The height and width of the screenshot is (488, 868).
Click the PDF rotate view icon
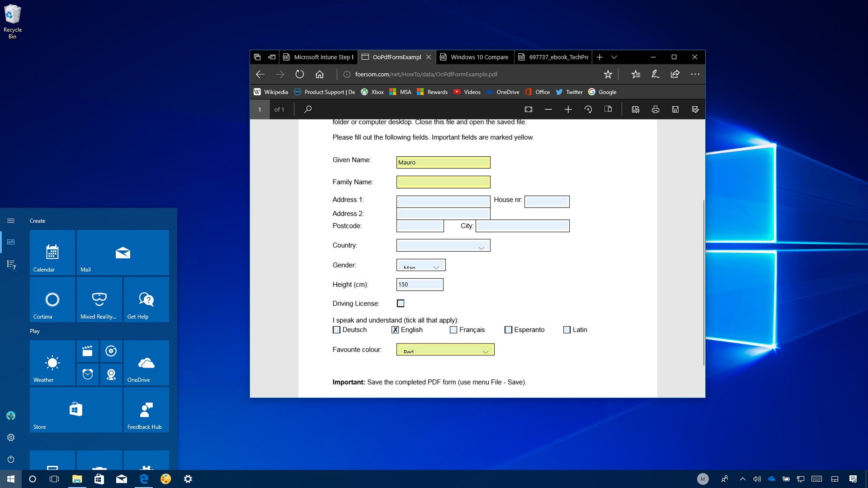point(588,109)
